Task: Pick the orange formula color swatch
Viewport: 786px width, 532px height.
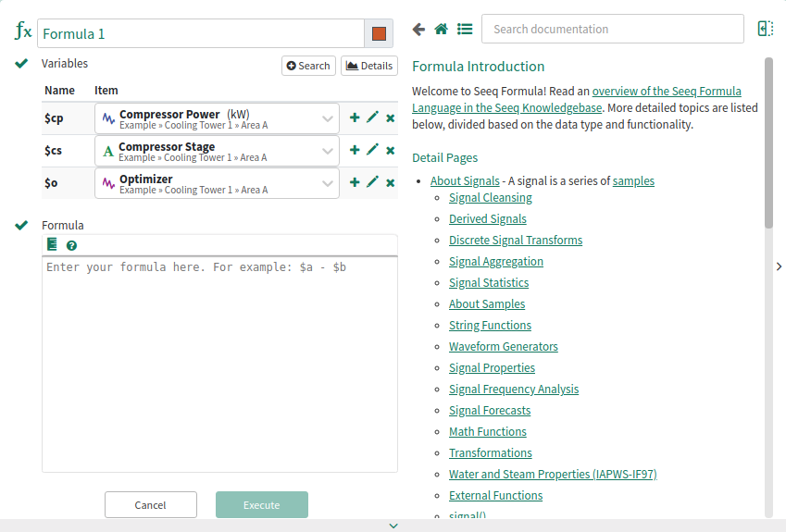Action: click(x=379, y=34)
